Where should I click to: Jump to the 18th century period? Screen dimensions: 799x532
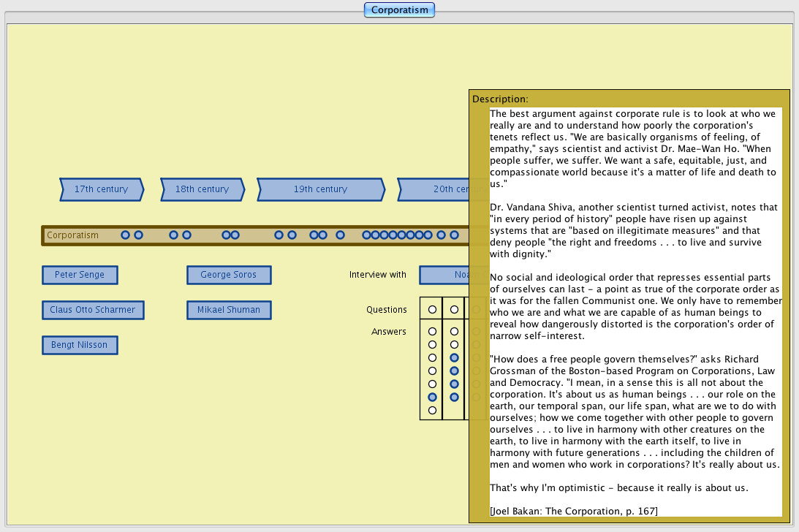(202, 189)
